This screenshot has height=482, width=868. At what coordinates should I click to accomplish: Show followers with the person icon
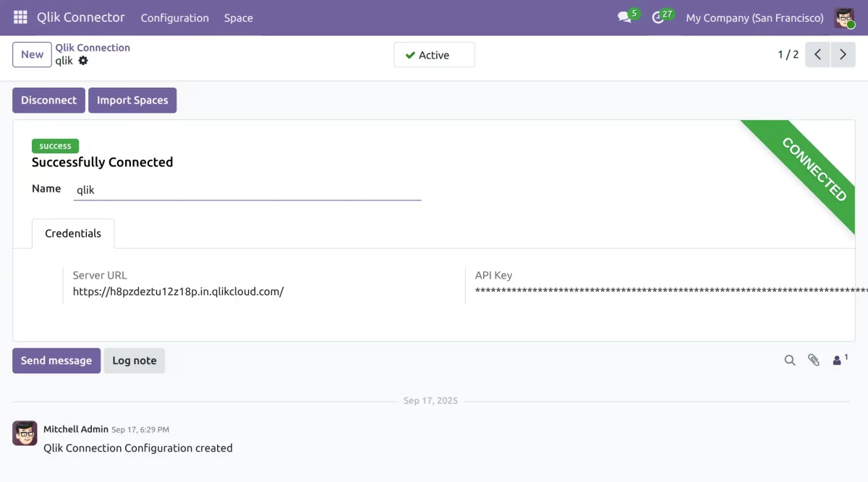[840, 360]
